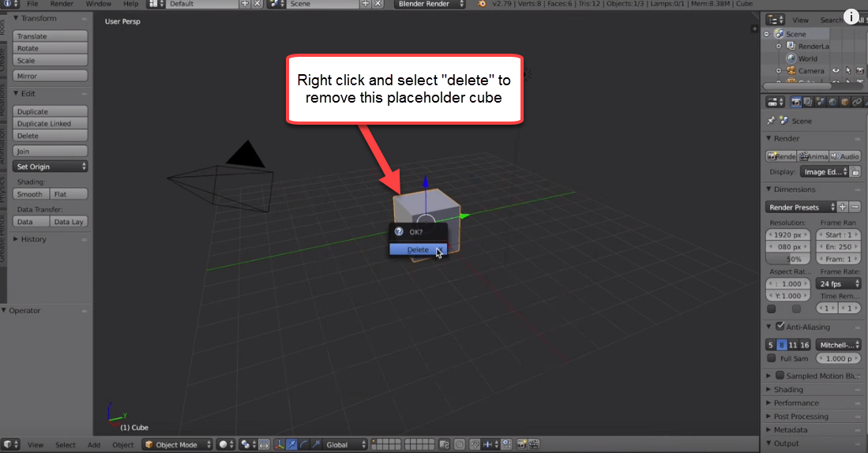The image size is (868, 453).
Task: Open the pivot point selector
Action: click(247, 444)
